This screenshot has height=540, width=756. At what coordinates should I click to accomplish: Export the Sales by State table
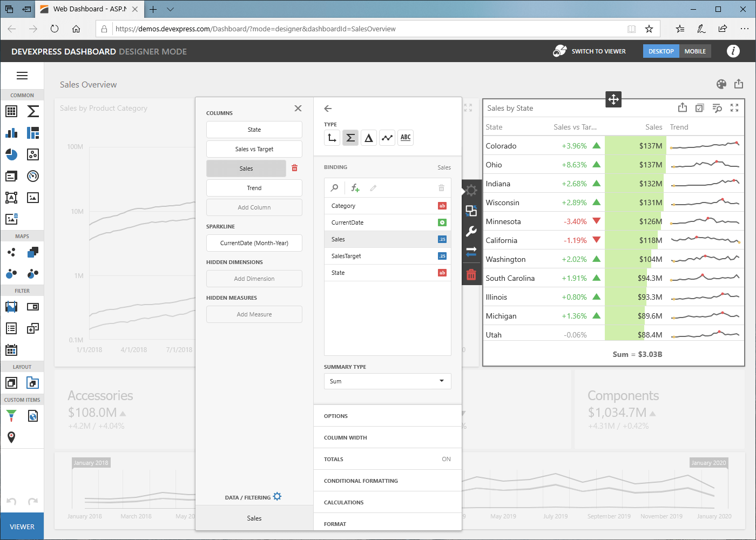point(682,107)
